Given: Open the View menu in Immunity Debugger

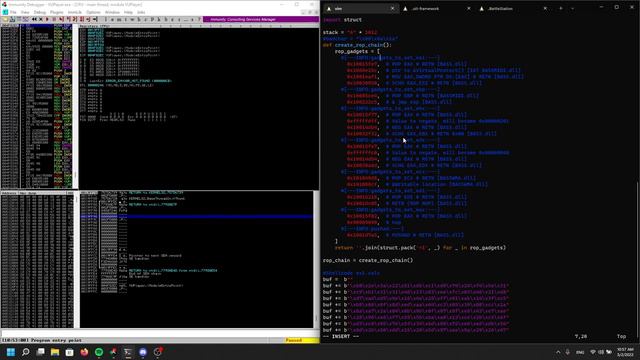Looking at the screenshot, I should click(25, 12).
